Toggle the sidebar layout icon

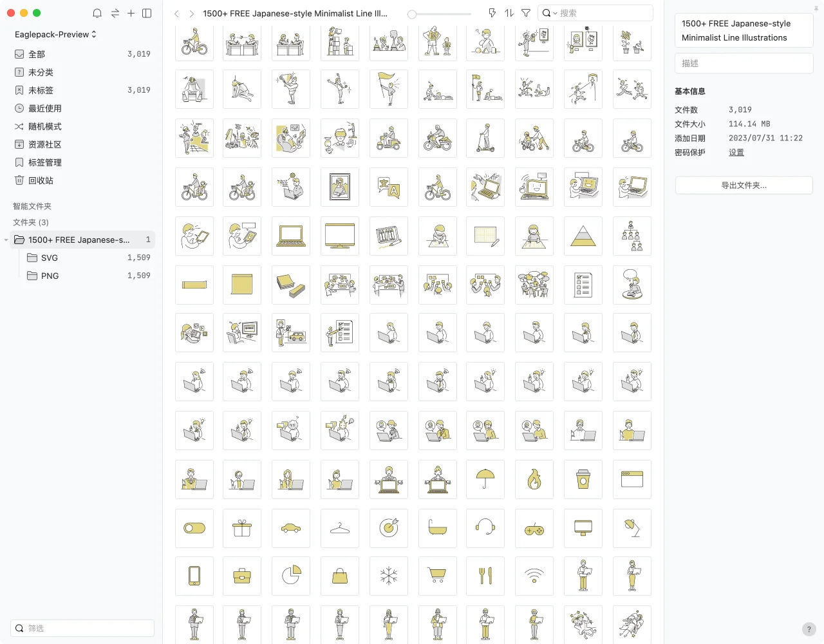click(x=147, y=13)
